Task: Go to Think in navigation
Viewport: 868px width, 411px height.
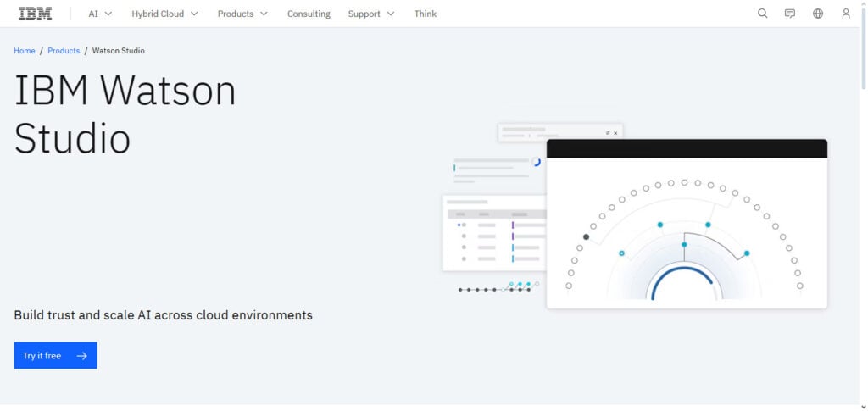Action: pyautogui.click(x=426, y=14)
